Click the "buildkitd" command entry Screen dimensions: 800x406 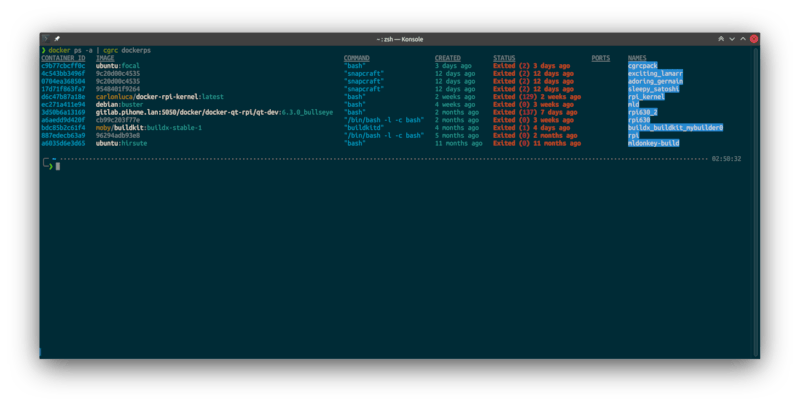[x=364, y=128]
